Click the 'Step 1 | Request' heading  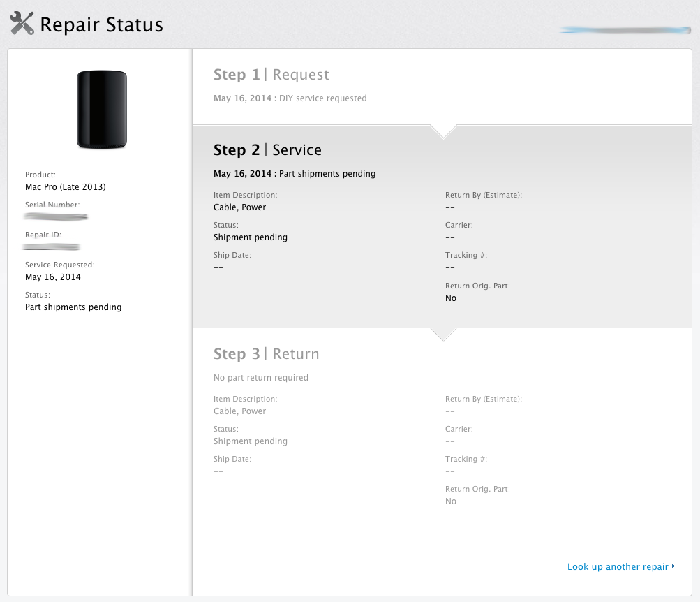point(271,75)
